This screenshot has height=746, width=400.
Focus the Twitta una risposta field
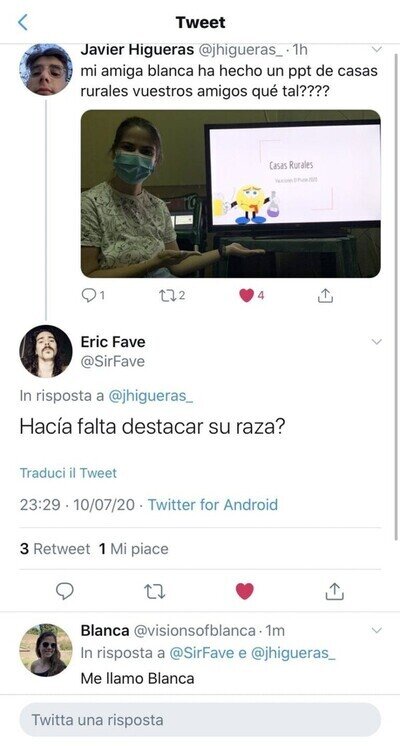[200, 720]
